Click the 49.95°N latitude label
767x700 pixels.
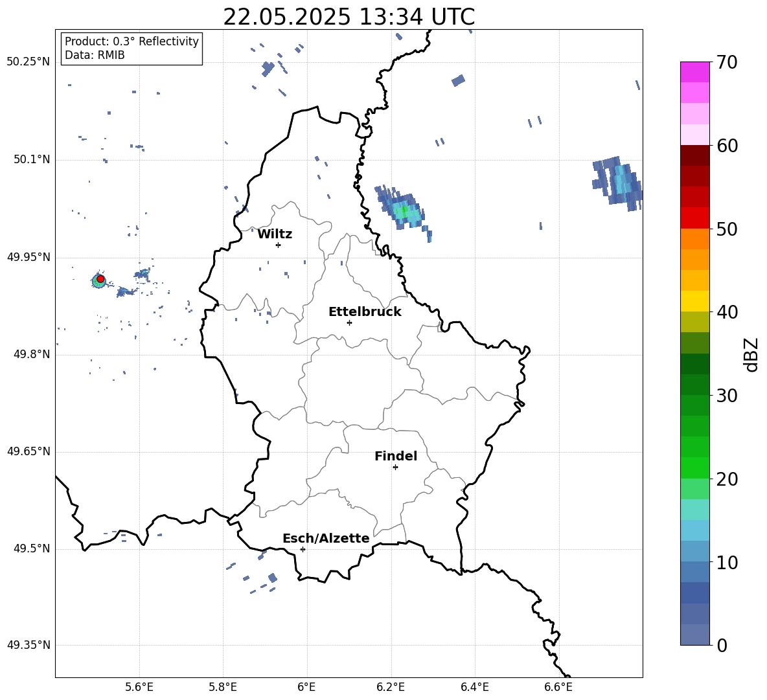click(29, 257)
